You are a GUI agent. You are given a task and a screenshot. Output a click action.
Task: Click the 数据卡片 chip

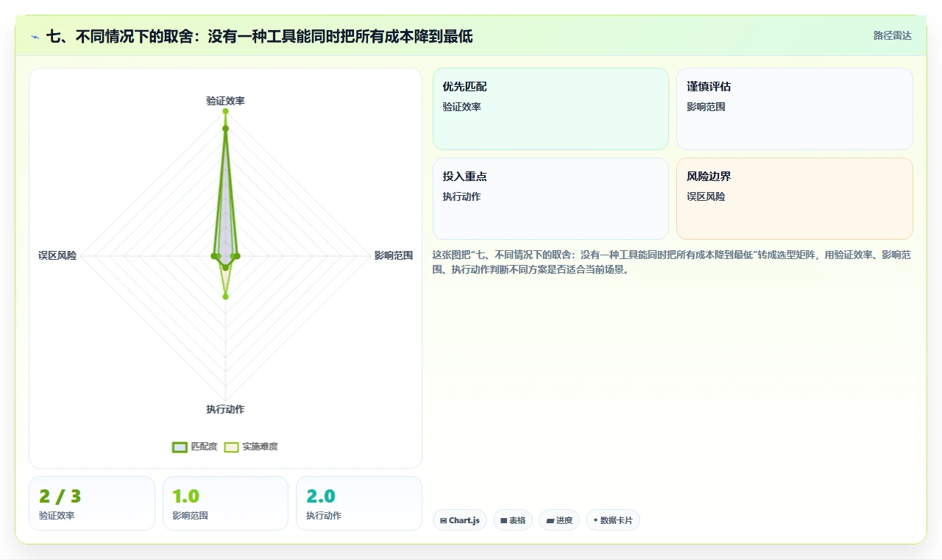pyautogui.click(x=613, y=520)
